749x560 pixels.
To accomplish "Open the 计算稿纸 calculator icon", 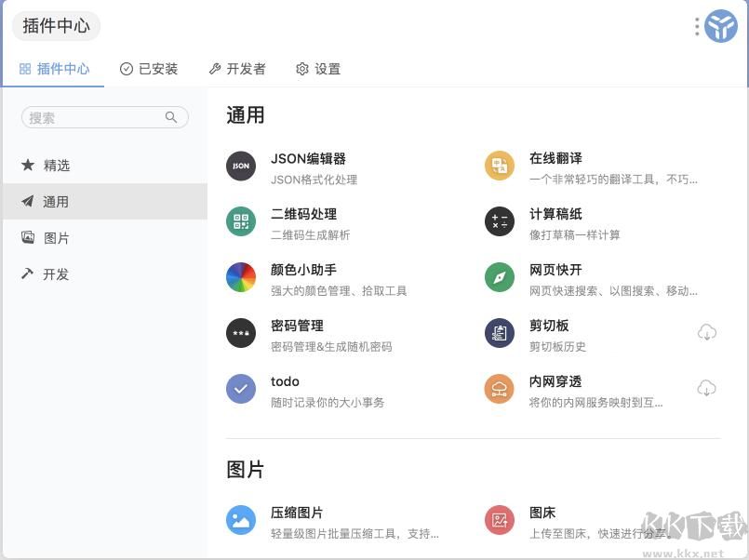I will coord(499,221).
